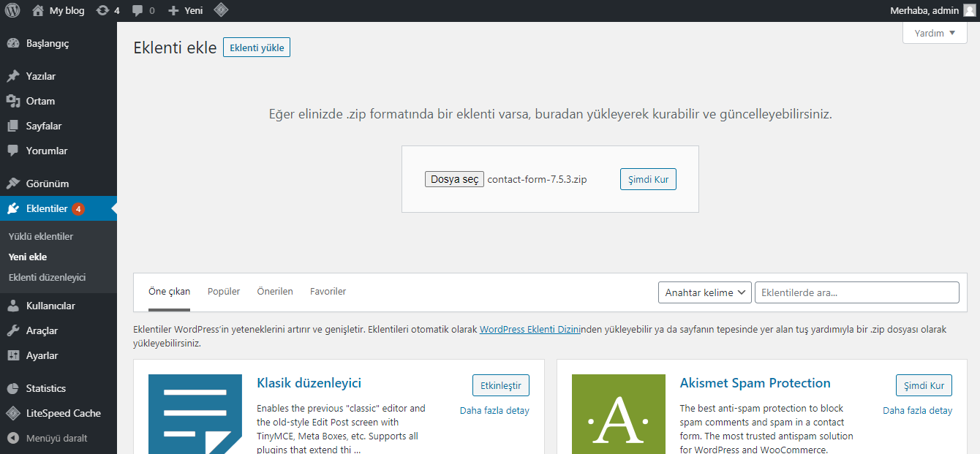Click the Araçlar wrench icon

(x=13, y=330)
